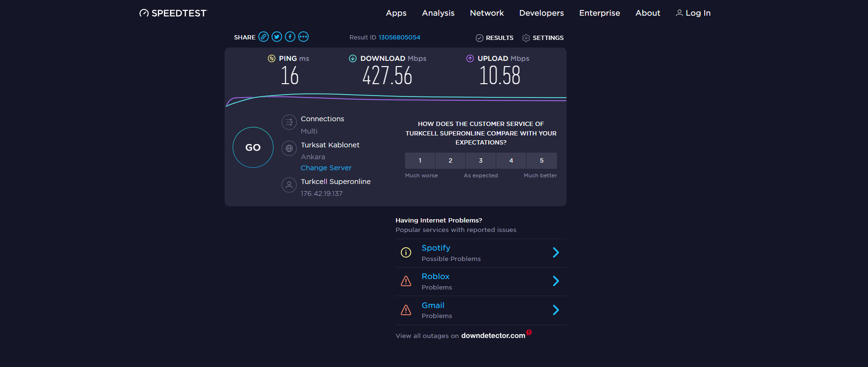Click the server globe icon
The height and width of the screenshot is (367, 868).
point(289,148)
